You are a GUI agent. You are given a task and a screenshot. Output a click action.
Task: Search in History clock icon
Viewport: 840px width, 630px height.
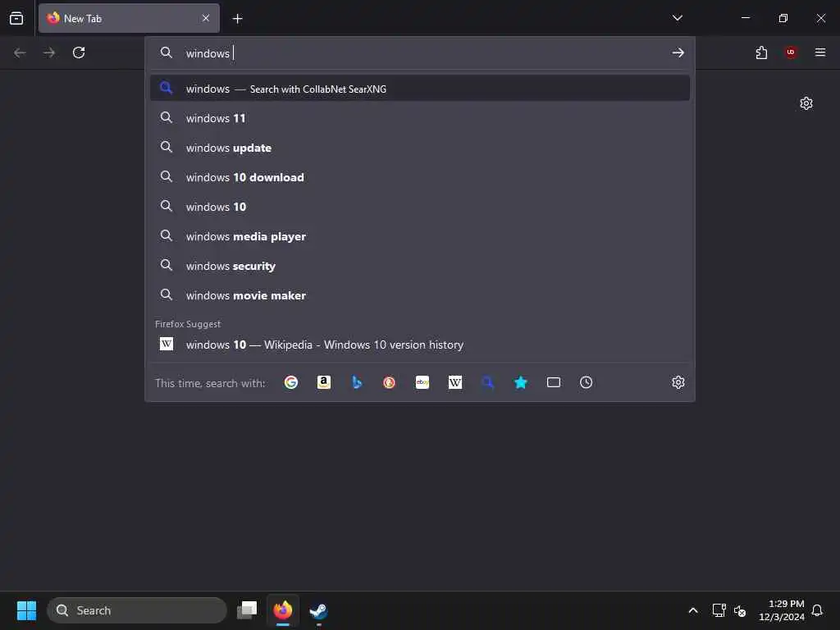coord(586,382)
